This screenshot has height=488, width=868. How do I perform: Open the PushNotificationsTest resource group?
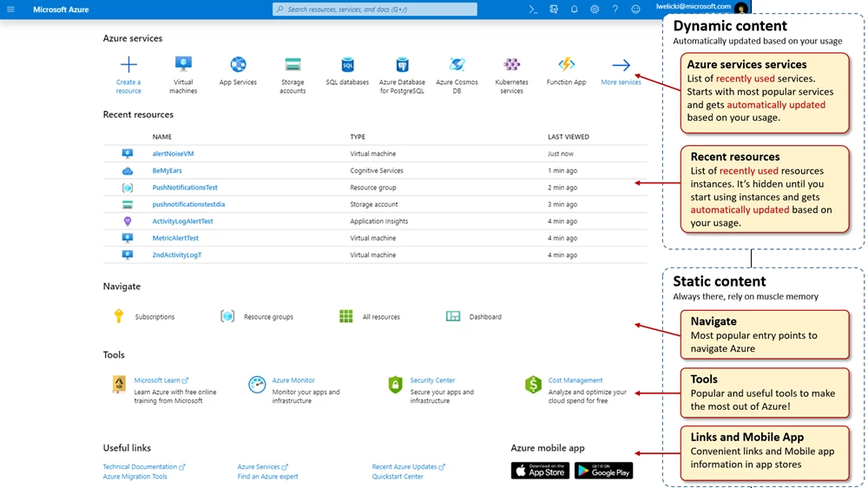[x=185, y=188]
